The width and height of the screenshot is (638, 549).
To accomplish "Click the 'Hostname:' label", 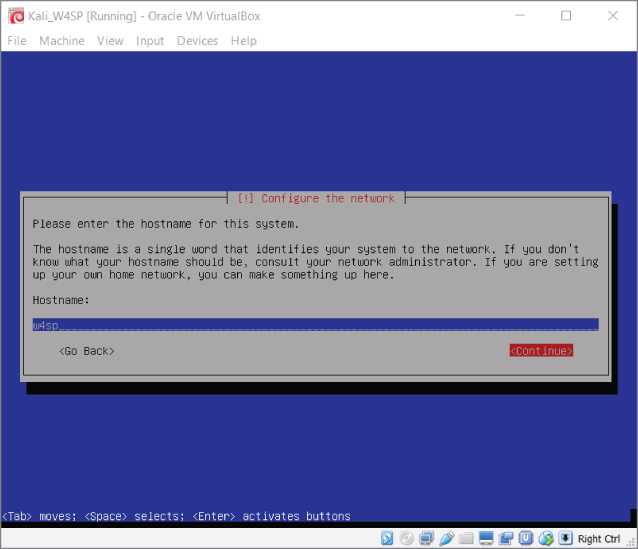I will (61, 300).
